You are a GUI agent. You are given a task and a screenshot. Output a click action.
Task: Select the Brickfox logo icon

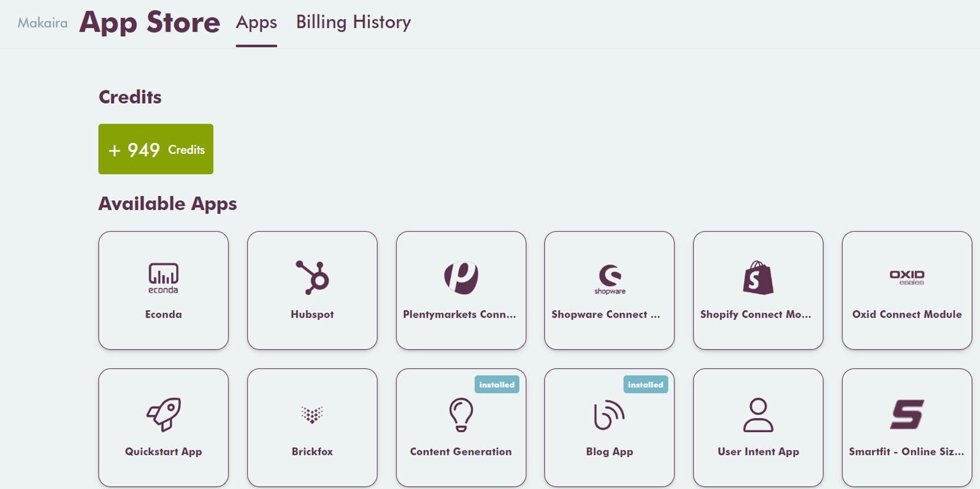click(x=312, y=415)
